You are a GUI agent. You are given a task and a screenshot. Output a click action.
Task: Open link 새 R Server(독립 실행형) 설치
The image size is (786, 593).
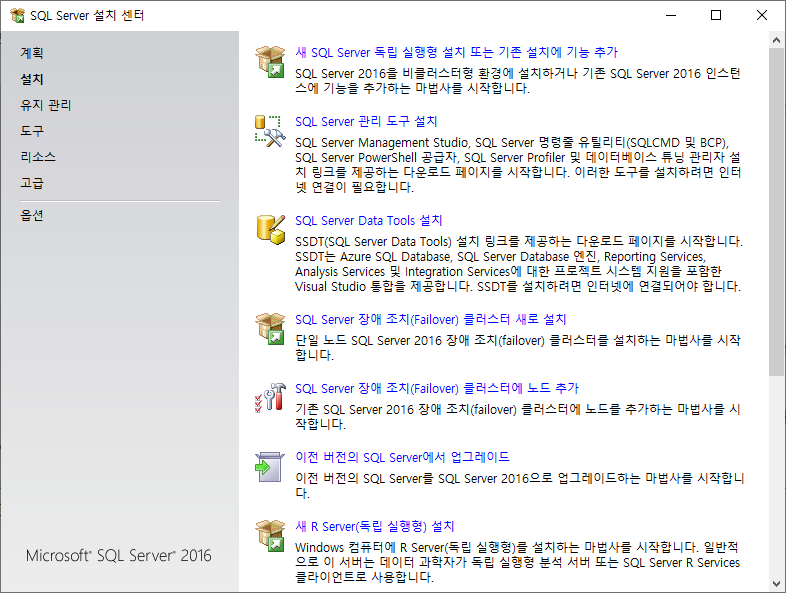(x=374, y=526)
